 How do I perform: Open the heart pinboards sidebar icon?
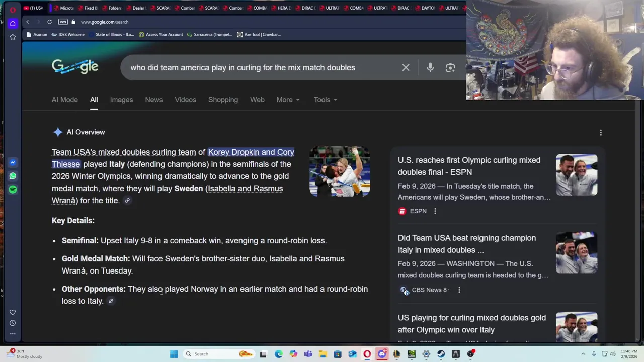click(13, 312)
